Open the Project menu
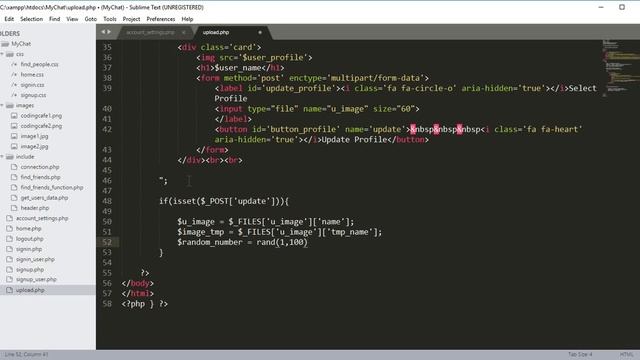Image resolution: width=640 pixels, height=360 pixels. coord(131,19)
